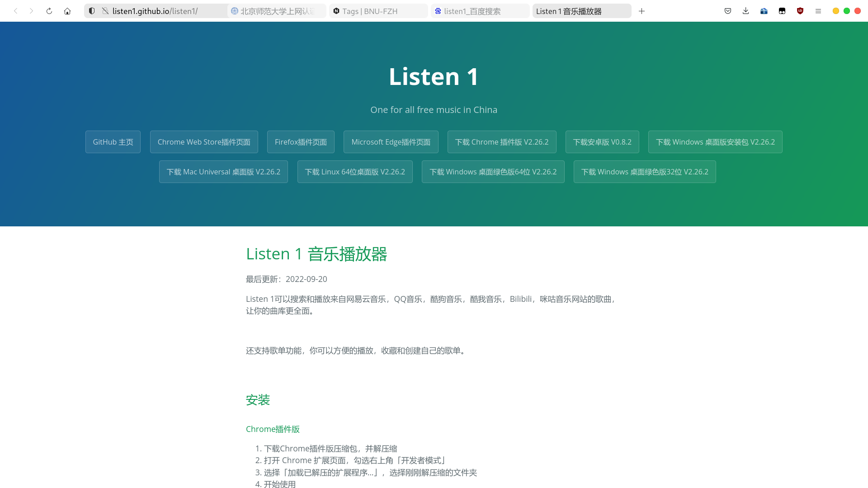Switch to the listen1_百度搜索 tab
Screen dimensions: 868x488
(480, 11)
